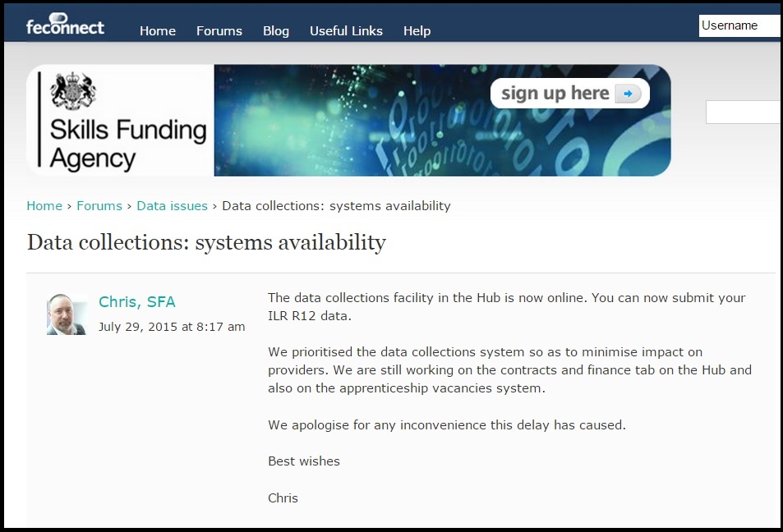Open the Home menu item

[158, 31]
